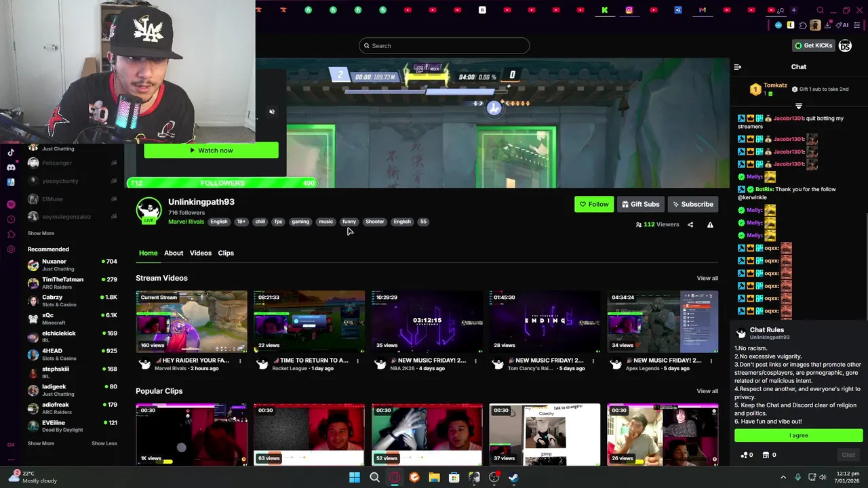Click the Subscribe button

pos(693,204)
